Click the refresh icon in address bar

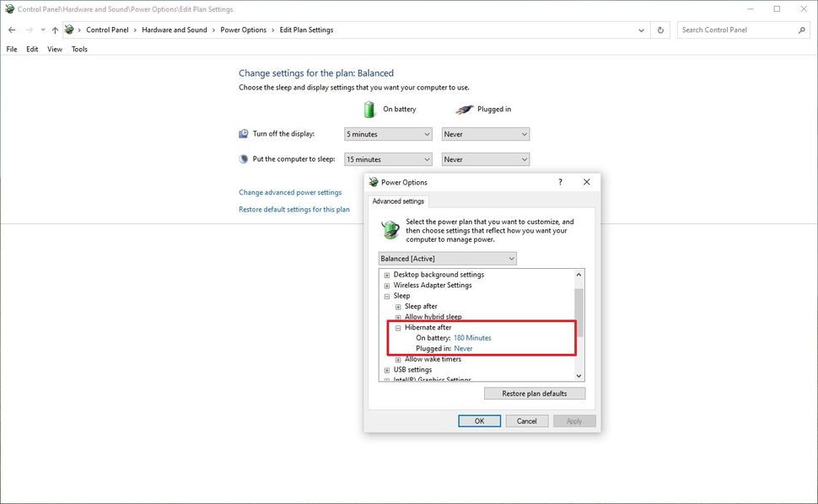point(660,29)
